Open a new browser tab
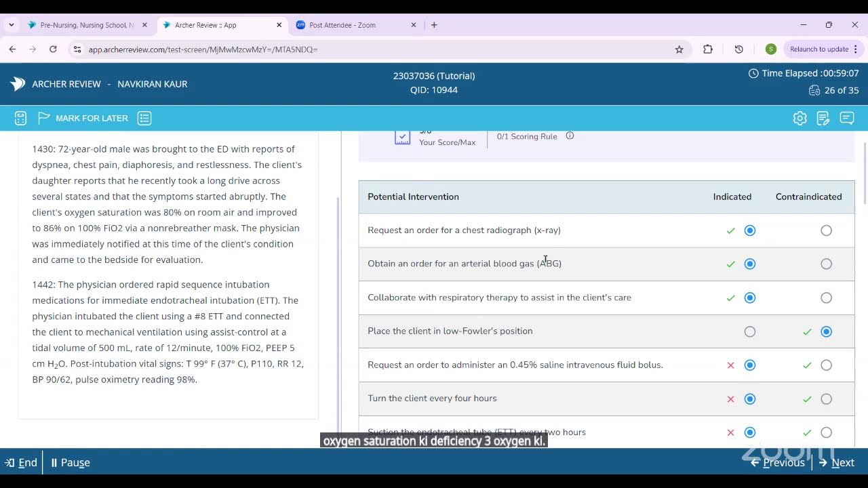Viewport: 868px width, 488px height. coord(434,25)
